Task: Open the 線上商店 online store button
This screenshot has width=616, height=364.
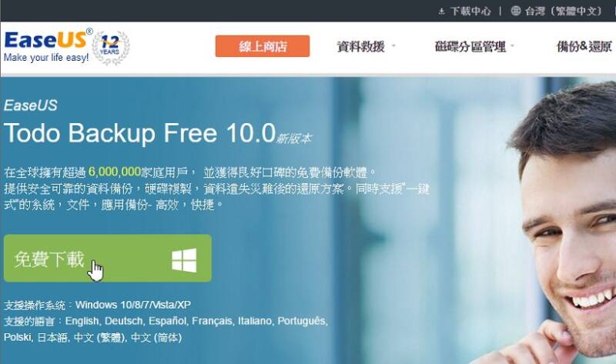Action: 263,46
